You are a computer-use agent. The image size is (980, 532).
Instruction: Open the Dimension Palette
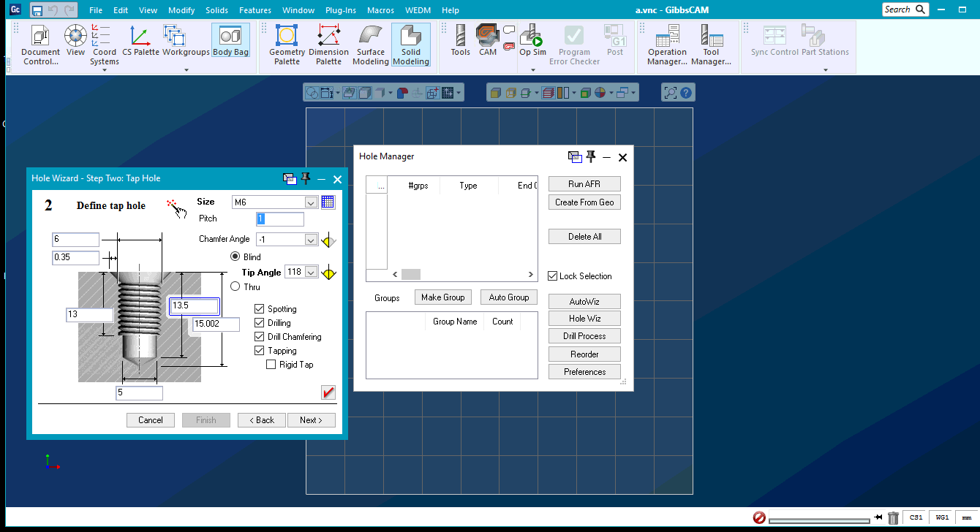(x=328, y=45)
